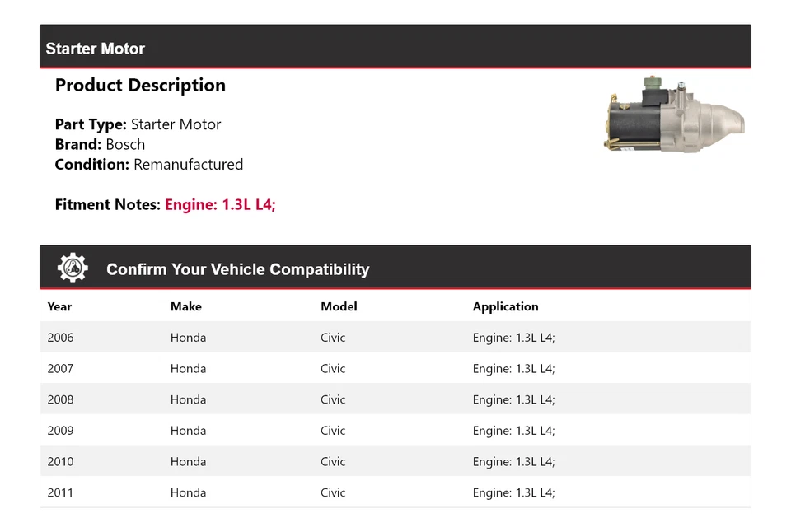This screenshot has height=532, width=791.
Task: Click the Model column header
Action: click(x=339, y=306)
